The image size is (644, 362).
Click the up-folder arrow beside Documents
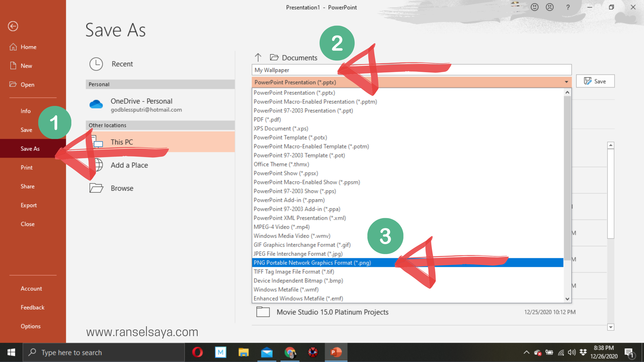coord(258,57)
